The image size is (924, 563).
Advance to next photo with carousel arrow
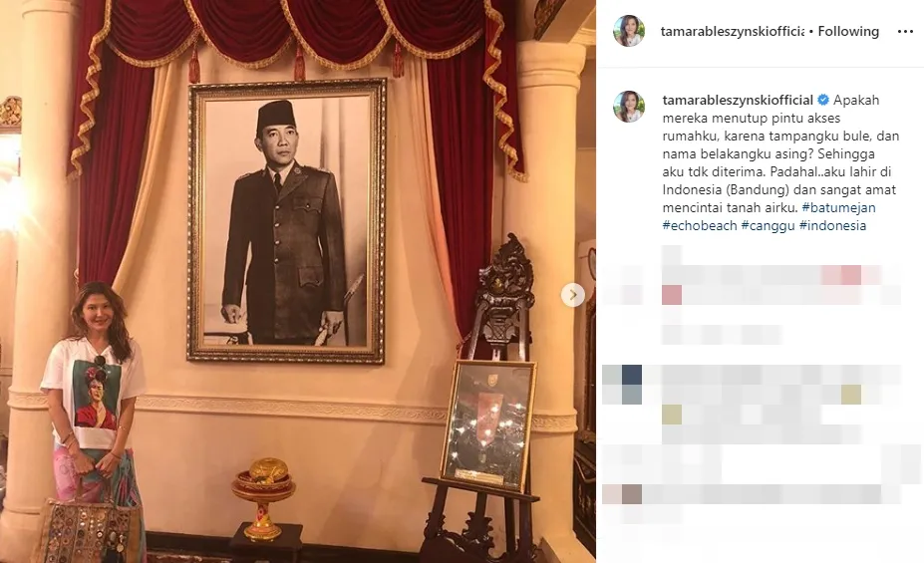[572, 295]
